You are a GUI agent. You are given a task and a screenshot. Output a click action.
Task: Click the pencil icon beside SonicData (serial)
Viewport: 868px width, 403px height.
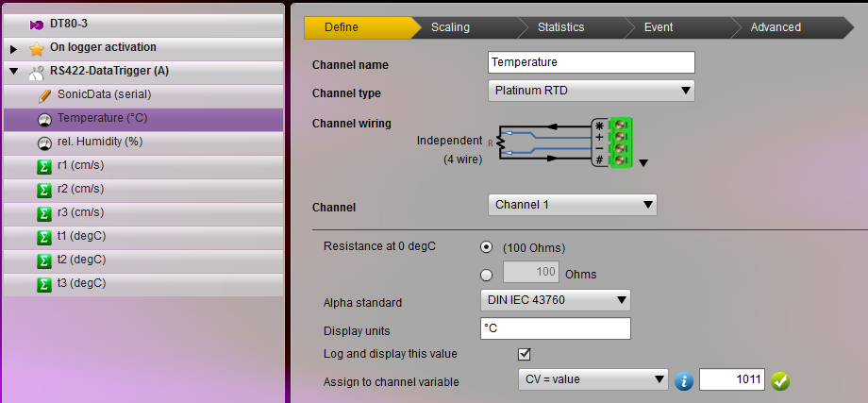pos(43,95)
